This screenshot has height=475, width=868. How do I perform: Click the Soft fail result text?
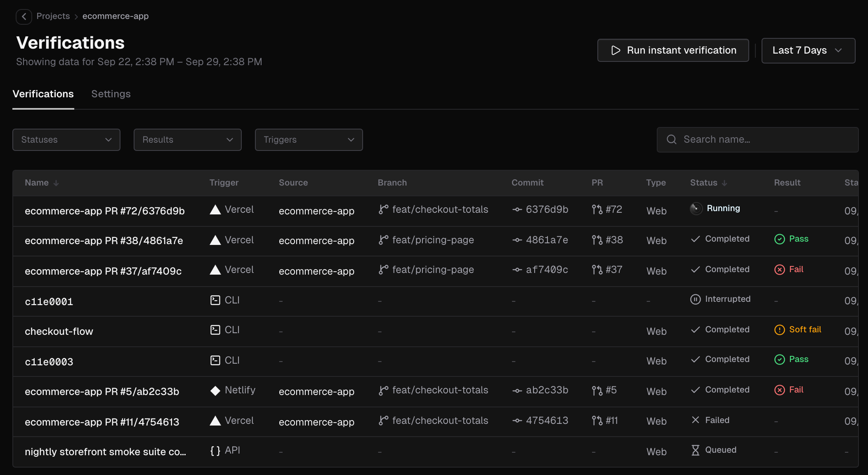[x=805, y=329]
